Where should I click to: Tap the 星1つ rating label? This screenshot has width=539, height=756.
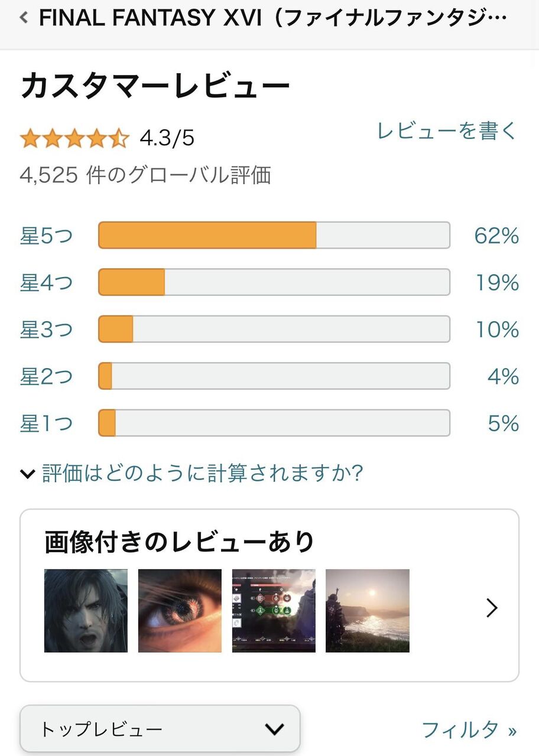[x=46, y=423]
